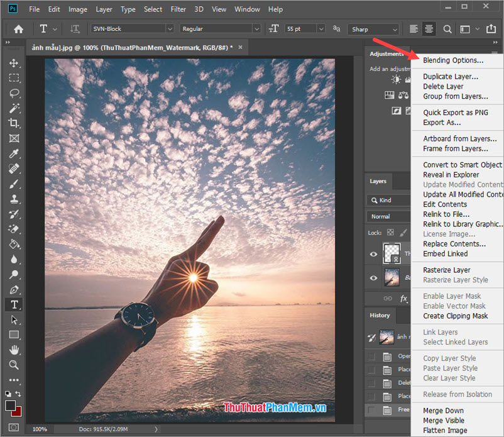Open search with the magnifying glass icon
504x437 pixels.
(446, 29)
